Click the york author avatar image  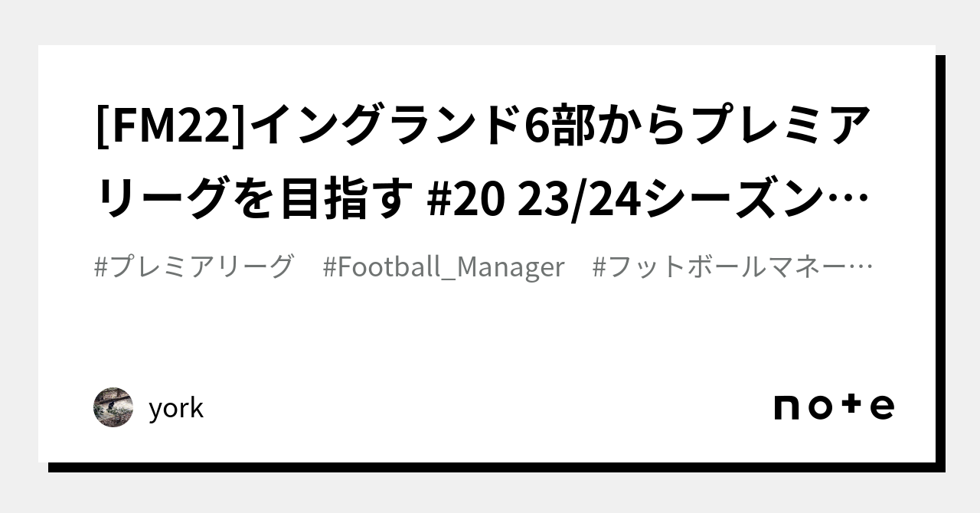tap(113, 407)
